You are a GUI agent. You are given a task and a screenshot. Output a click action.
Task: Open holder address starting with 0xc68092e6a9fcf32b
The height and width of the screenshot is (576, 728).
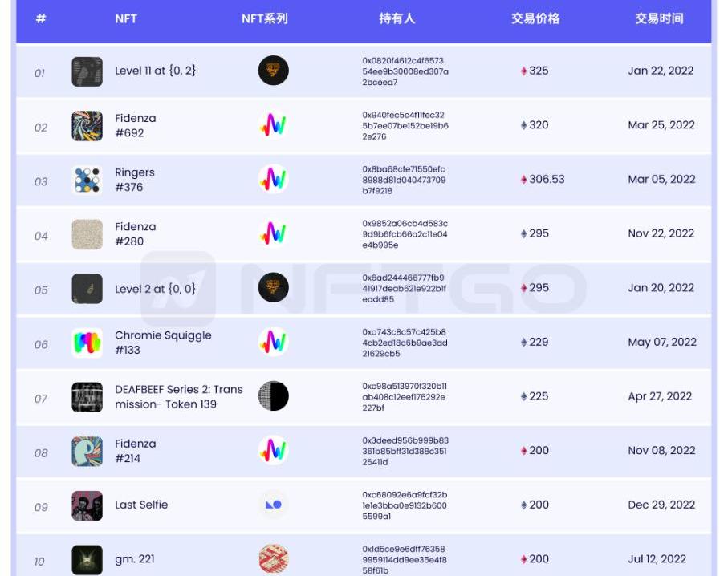(405, 505)
